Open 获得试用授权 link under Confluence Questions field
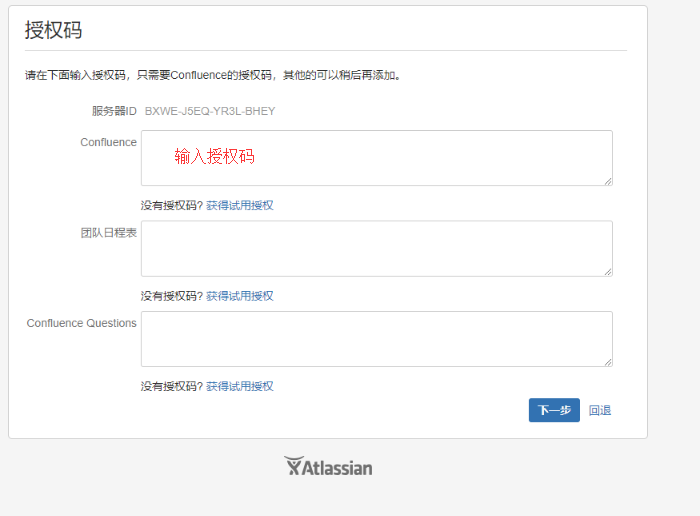This screenshot has height=516, width=700. 240,386
